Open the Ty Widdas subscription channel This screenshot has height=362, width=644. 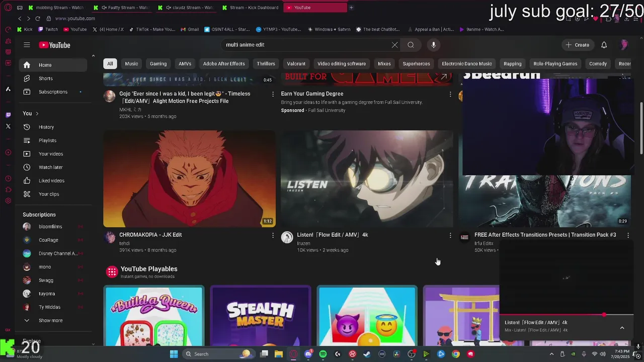pos(53,307)
